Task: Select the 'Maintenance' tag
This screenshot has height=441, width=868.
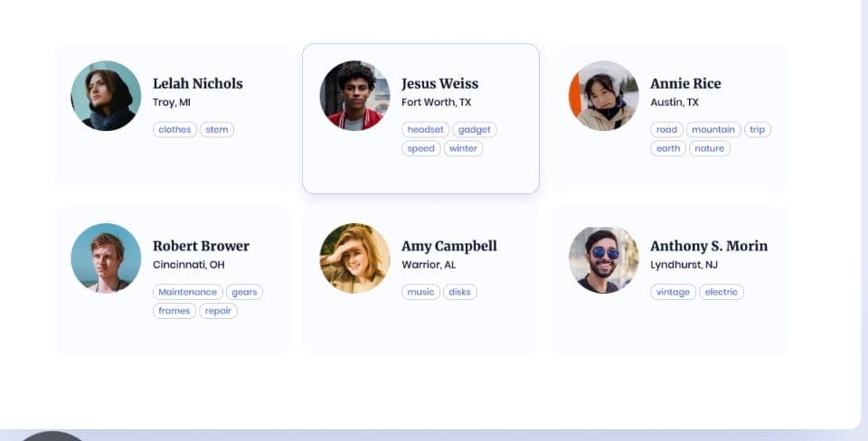Action: point(188,292)
